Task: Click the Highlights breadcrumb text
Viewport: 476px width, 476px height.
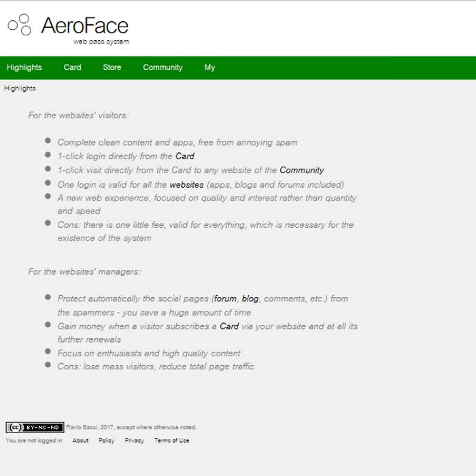Action: [x=20, y=88]
